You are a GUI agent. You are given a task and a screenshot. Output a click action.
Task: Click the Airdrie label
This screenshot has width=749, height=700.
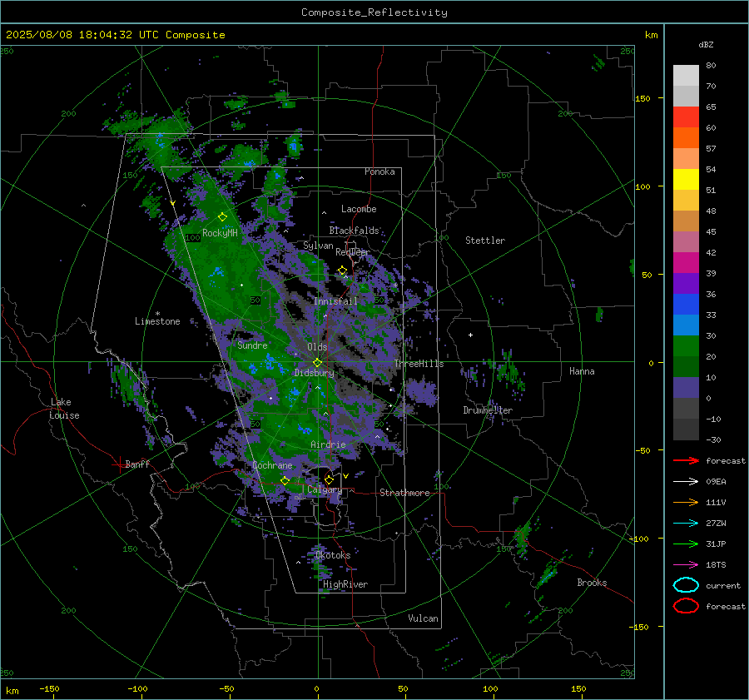click(x=328, y=444)
